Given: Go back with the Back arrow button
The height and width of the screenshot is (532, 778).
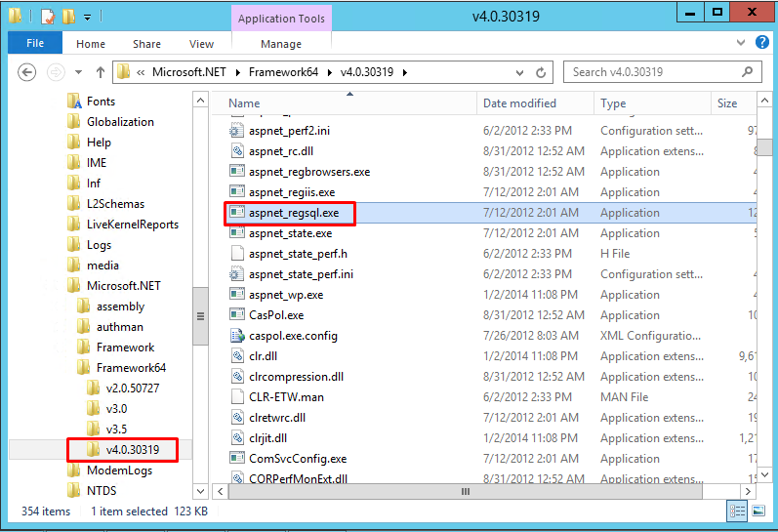Looking at the screenshot, I should pos(26,72).
